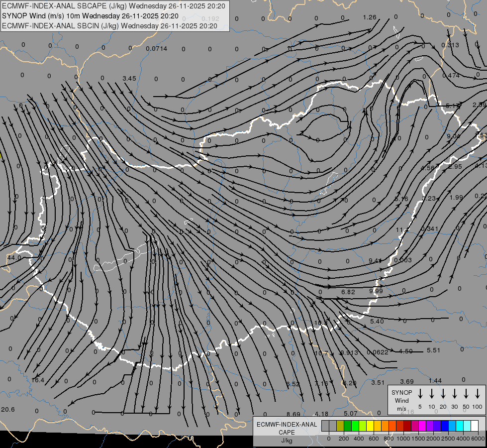
Task: Click the map value 5.40
Action: [377, 321]
